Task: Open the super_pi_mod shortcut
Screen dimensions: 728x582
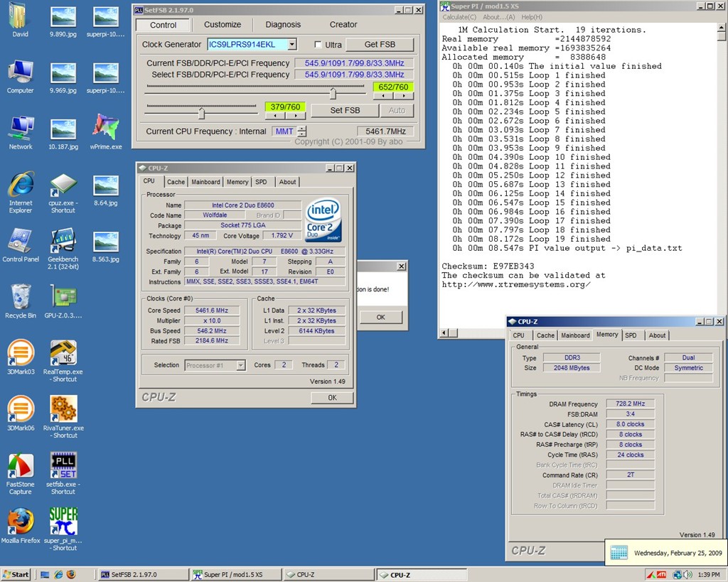Action: tap(63, 529)
